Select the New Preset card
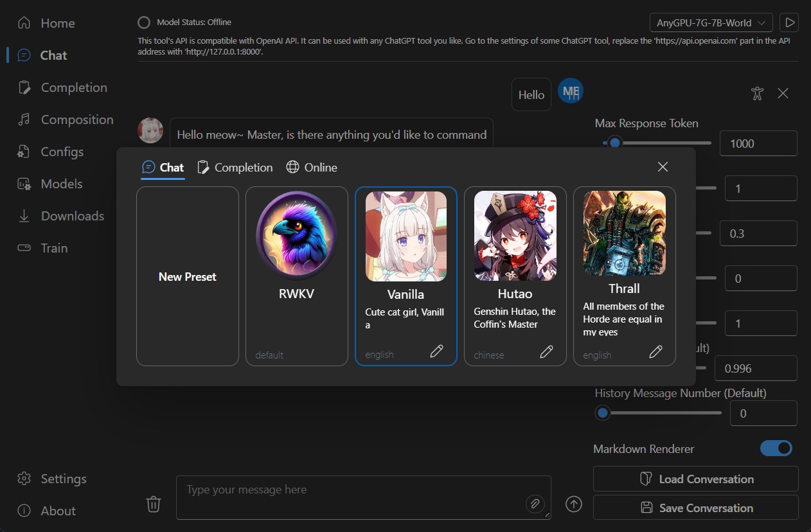 [x=188, y=276]
